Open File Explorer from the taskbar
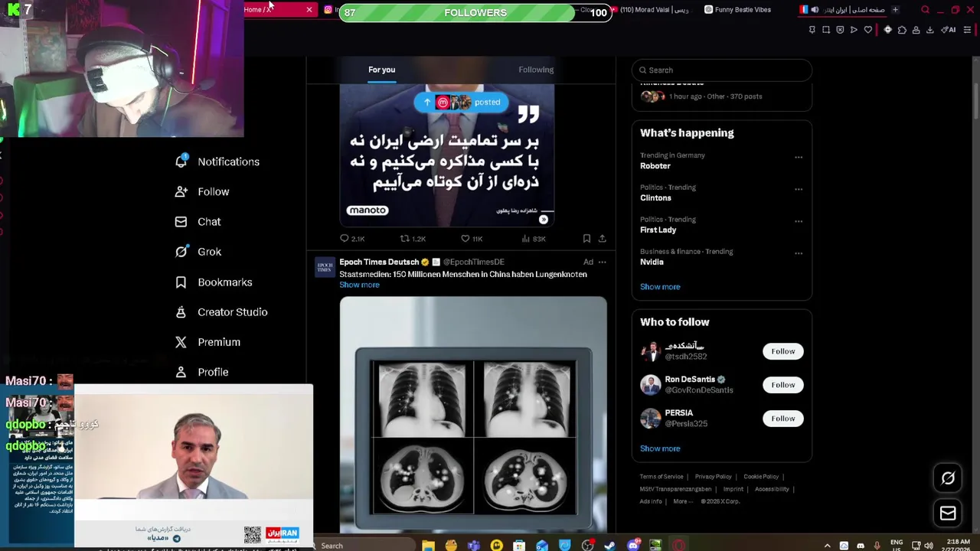The width and height of the screenshot is (980, 551). 428,546
